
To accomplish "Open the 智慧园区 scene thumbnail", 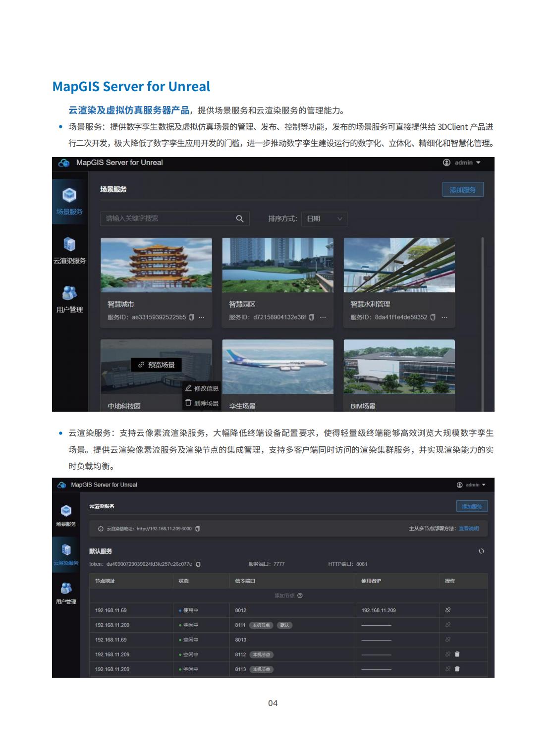I will point(277,265).
